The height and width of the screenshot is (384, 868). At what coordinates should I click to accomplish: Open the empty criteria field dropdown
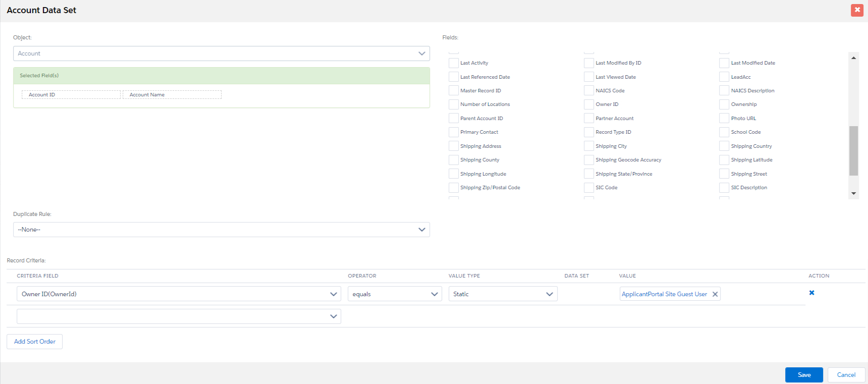[179, 316]
